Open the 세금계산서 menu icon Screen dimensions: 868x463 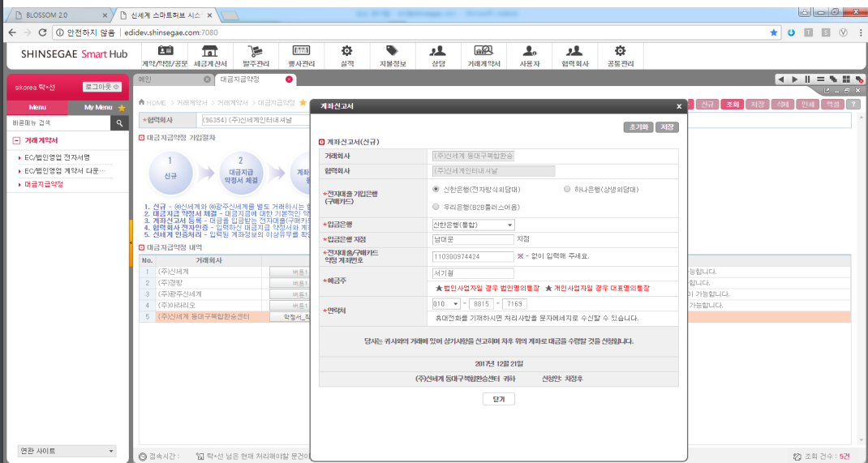(210, 51)
